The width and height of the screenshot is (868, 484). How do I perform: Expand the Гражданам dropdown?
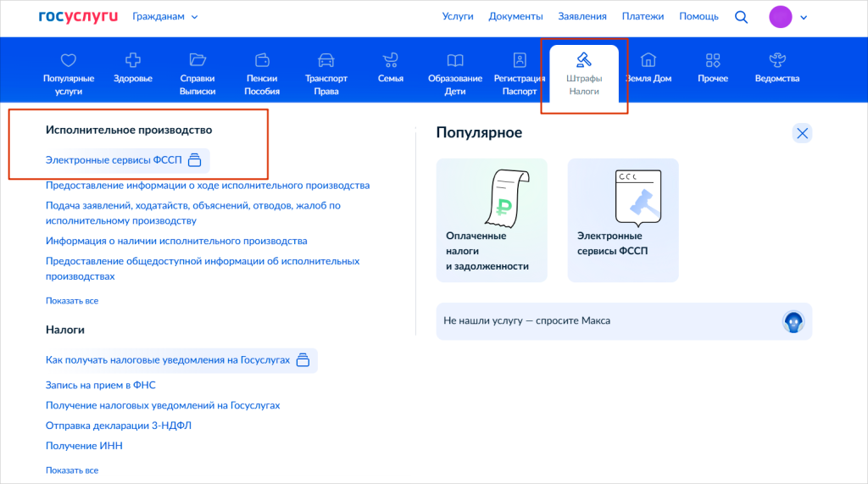coord(165,16)
